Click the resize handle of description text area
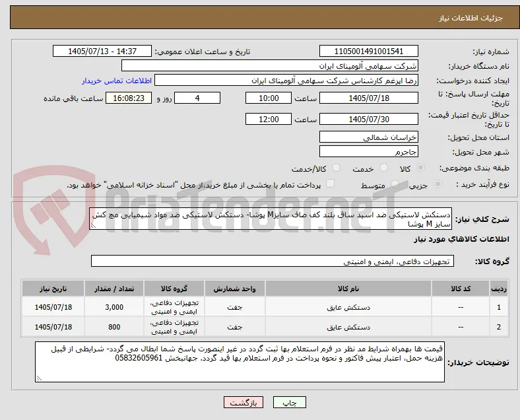Screen dimensions: 520x420 tap(93, 226)
